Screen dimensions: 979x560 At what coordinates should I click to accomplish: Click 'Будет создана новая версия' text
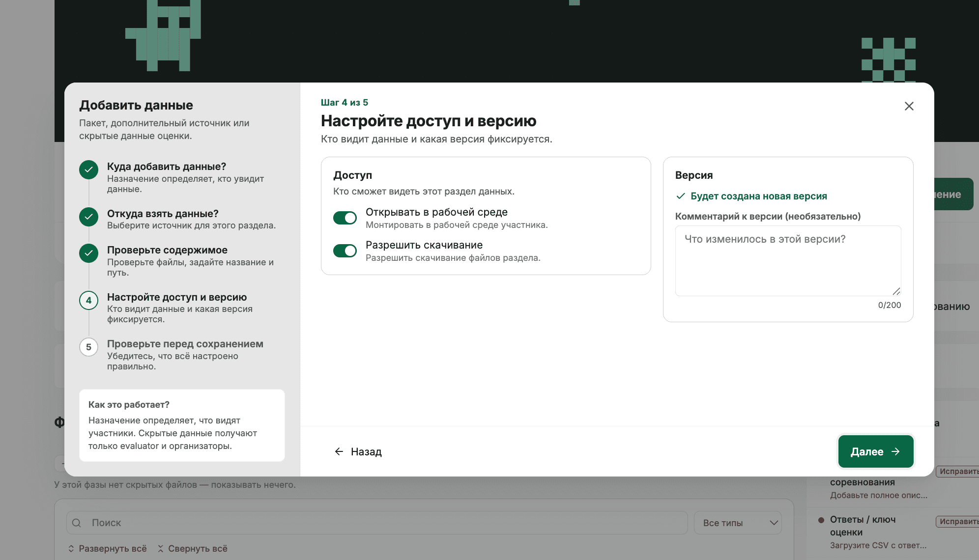[x=758, y=196]
